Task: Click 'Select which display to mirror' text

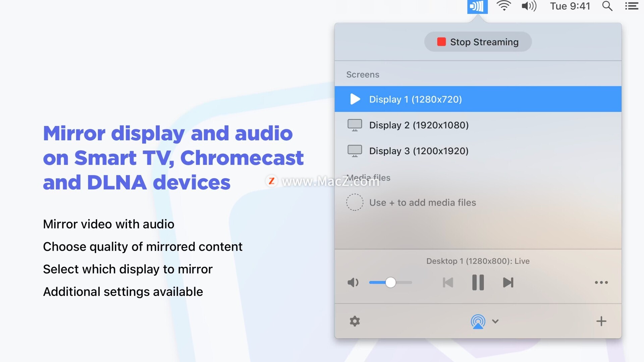Action: coord(128,269)
